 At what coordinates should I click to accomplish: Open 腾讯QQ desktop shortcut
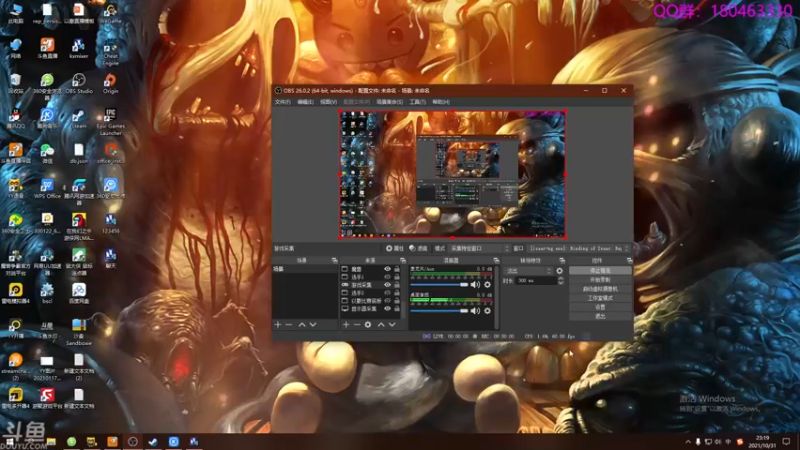point(15,119)
